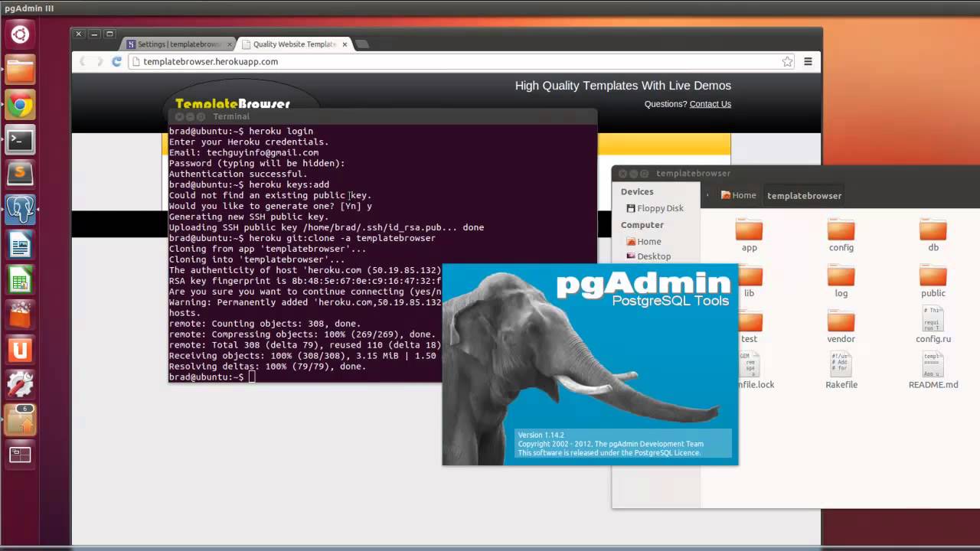The height and width of the screenshot is (551, 980).
Task: Click the TemplateBrowser site logo
Action: 233,104
